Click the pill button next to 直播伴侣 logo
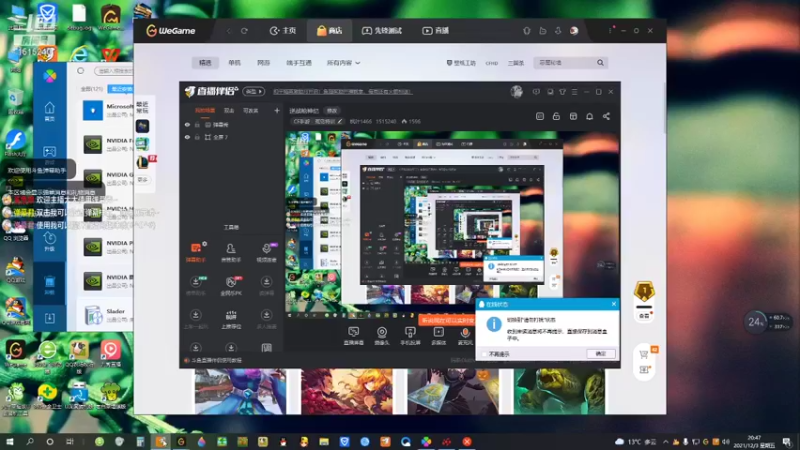 [x=254, y=92]
